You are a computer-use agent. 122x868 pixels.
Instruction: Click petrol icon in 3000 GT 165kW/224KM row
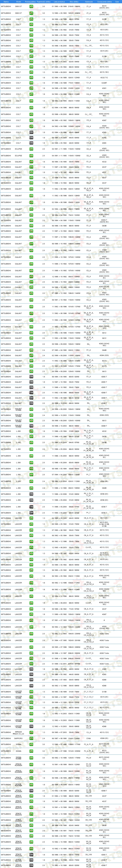[31, 13]
